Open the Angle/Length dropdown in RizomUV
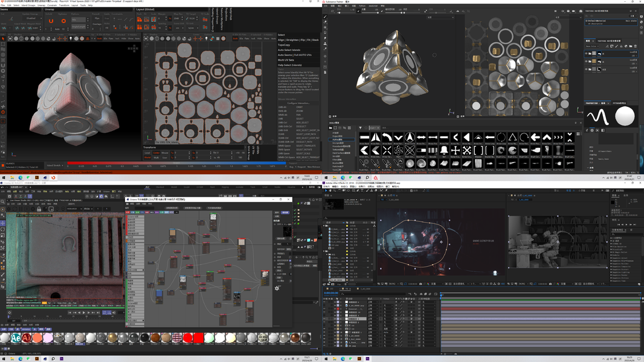This screenshot has width=644, height=362. pos(79,27)
